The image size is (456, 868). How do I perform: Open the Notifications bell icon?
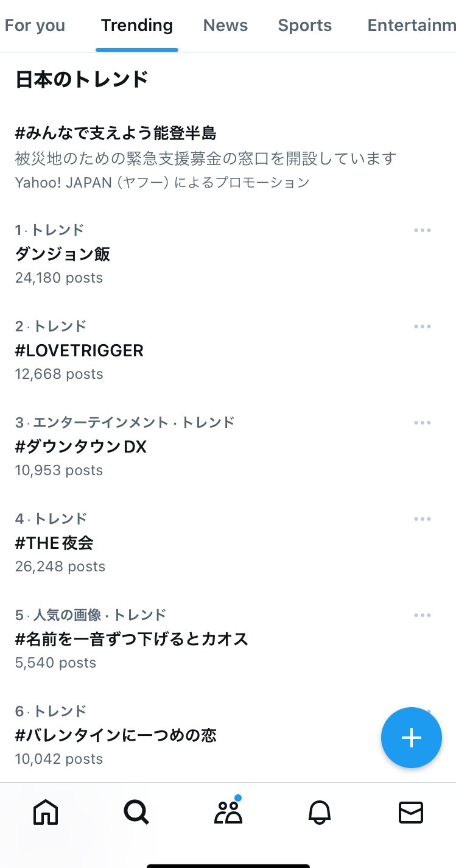coord(320,812)
